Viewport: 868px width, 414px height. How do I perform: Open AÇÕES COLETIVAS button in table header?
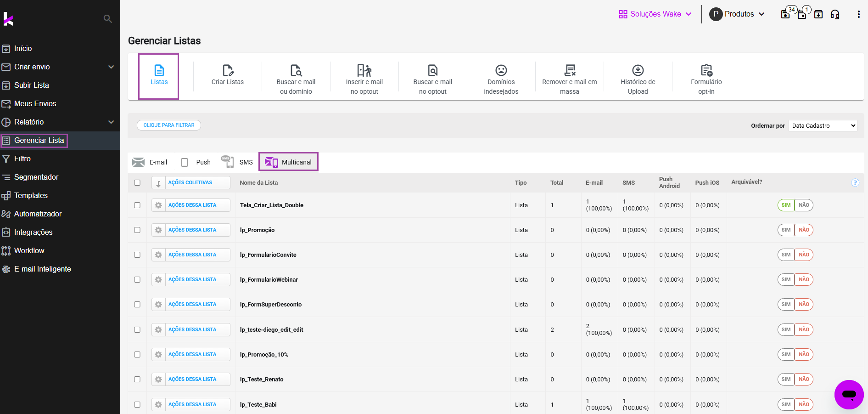point(190,182)
